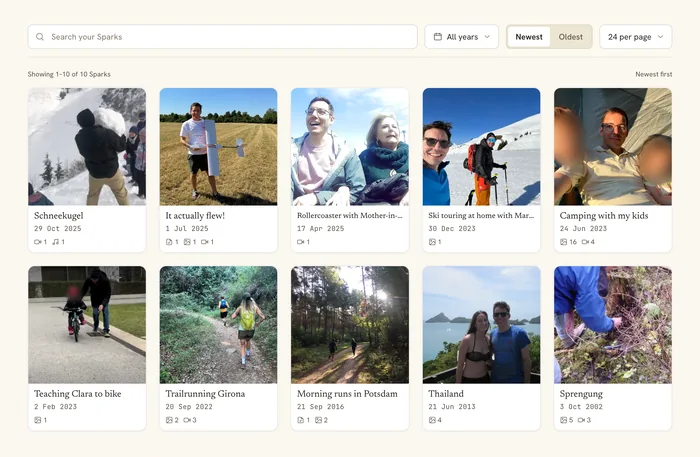Click photo icon on Camping with my kids
This screenshot has height=457, width=700.
point(563,242)
